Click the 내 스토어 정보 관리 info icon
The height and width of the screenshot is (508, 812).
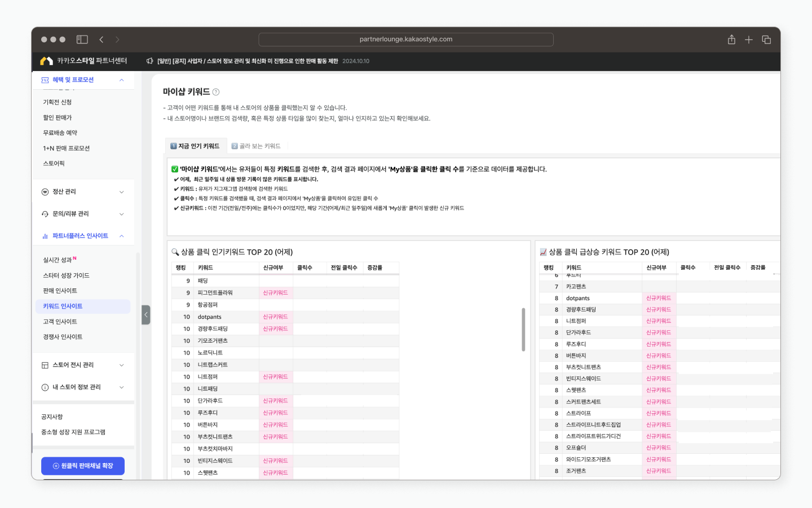(x=45, y=387)
